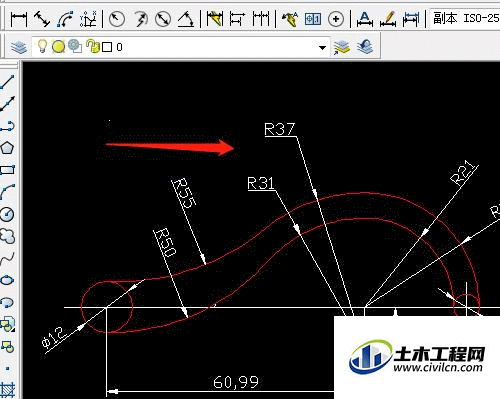This screenshot has width=500, height=399.
Task: Toggle freeze sun icon for layer 0
Action: point(58,47)
